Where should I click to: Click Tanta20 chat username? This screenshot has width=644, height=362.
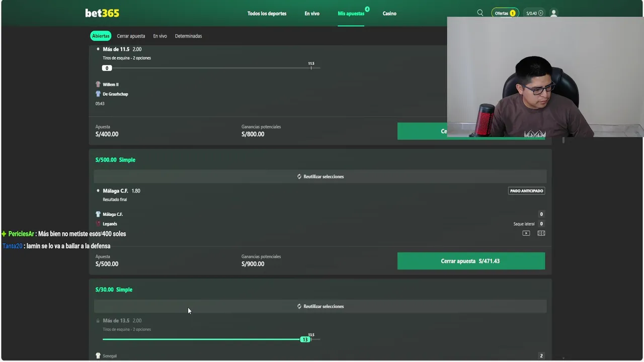[x=13, y=246]
